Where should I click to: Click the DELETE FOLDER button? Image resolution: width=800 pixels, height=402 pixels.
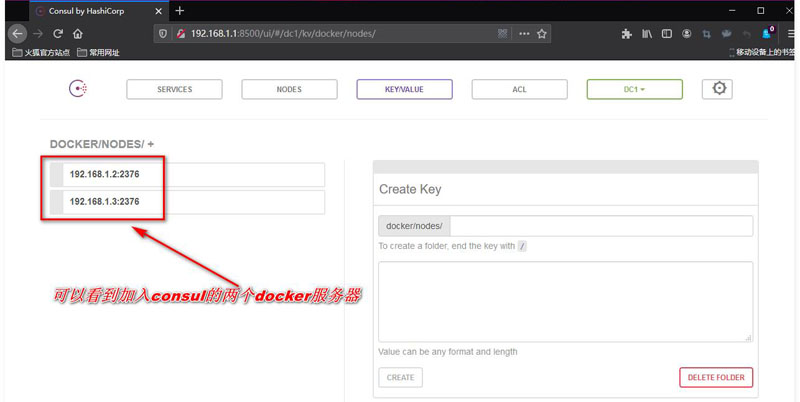pos(716,378)
